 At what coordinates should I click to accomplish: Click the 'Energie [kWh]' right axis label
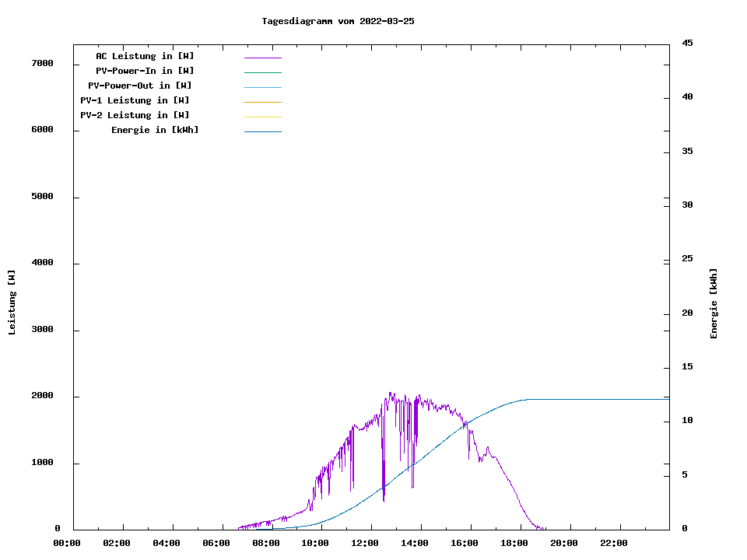coord(714,303)
